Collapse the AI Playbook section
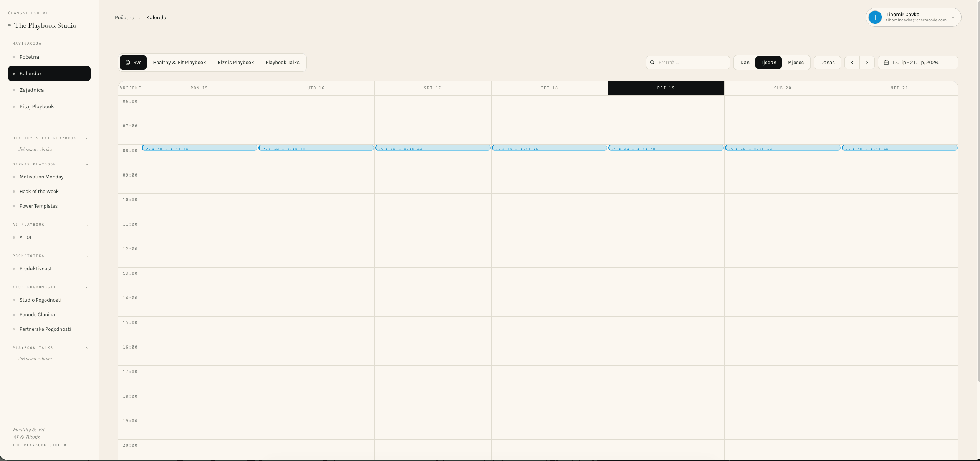Viewport: 980px width, 461px height. 87,225
